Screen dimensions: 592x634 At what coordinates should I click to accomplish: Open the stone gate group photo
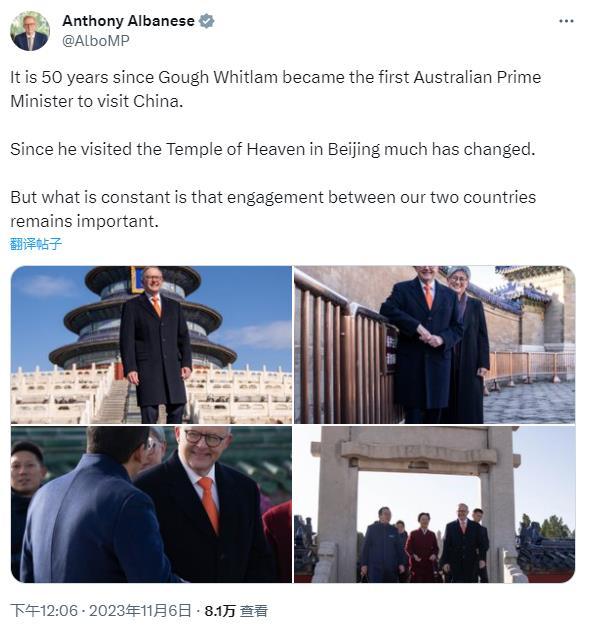[x=434, y=504]
